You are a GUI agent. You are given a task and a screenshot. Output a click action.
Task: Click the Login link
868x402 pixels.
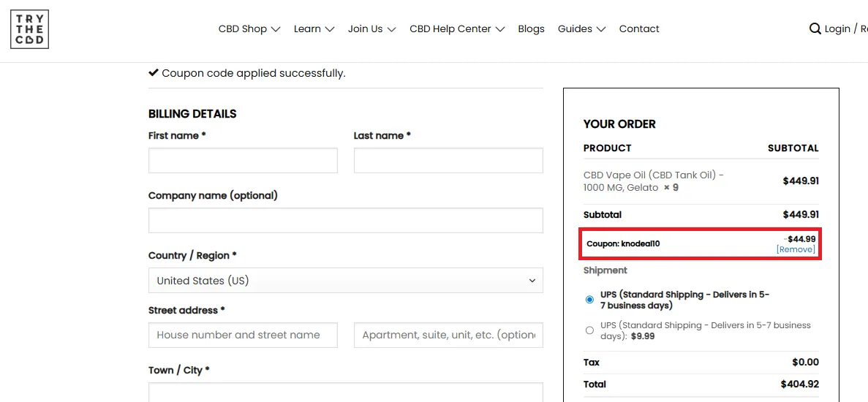(x=837, y=29)
